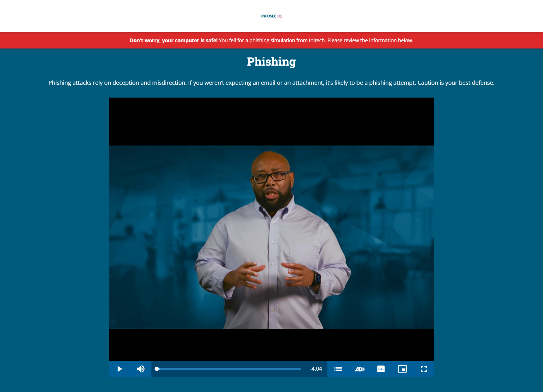This screenshot has height=392, width=543.
Task: Switch the video to picture-in-picture mode
Action: click(x=402, y=369)
